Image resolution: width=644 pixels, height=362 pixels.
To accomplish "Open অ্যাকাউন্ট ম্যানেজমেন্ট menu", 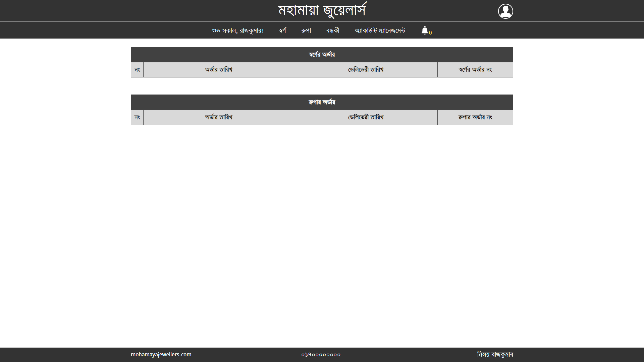I will click(380, 31).
